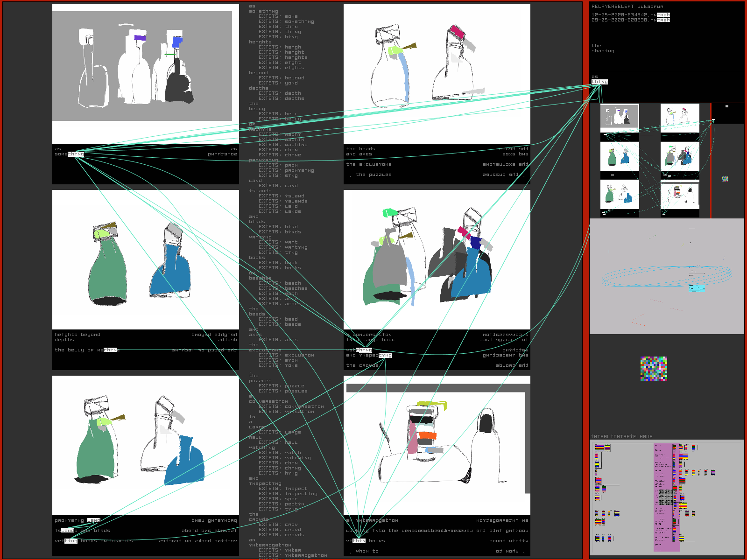747x560 pixels.
Task: Select the cyan box in the 3D orbit view
Action: [x=697, y=288]
